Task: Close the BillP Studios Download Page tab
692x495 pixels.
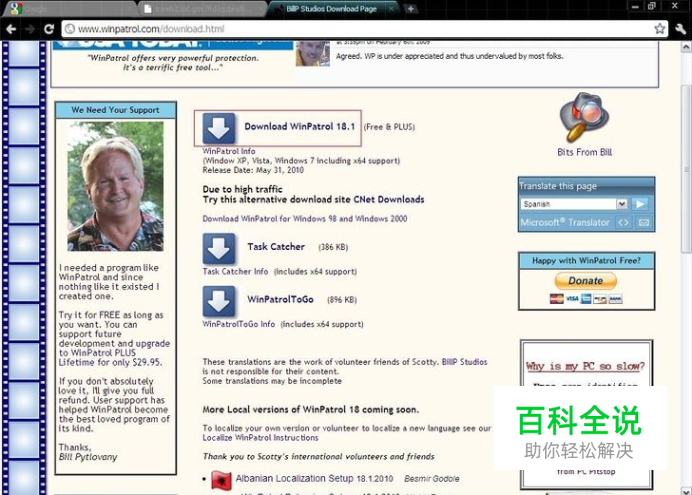Action: pyautogui.click(x=391, y=9)
